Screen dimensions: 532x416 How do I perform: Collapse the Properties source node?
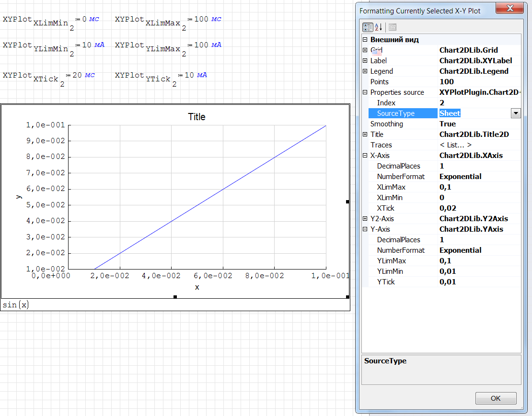[x=365, y=92]
